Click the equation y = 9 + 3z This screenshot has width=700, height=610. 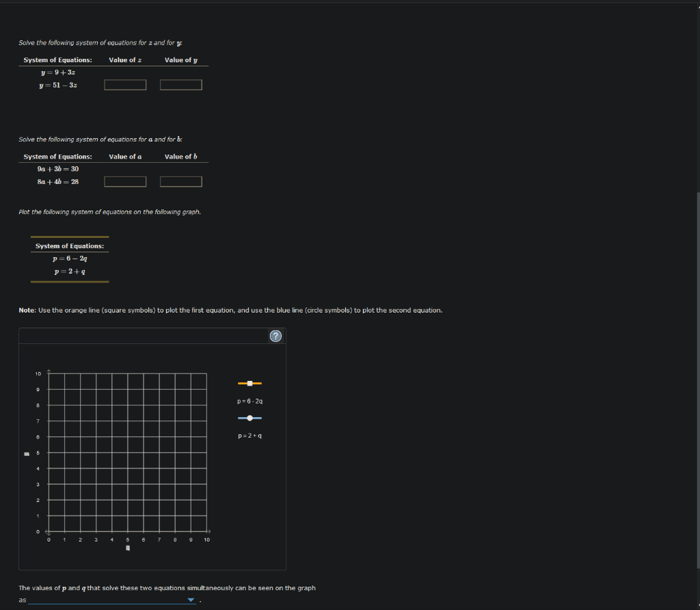(x=58, y=72)
